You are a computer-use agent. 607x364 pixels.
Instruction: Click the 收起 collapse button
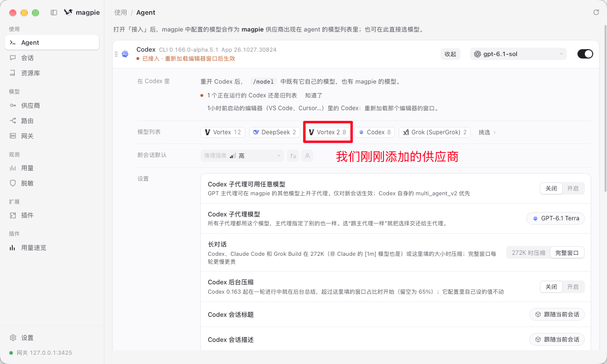450,54
